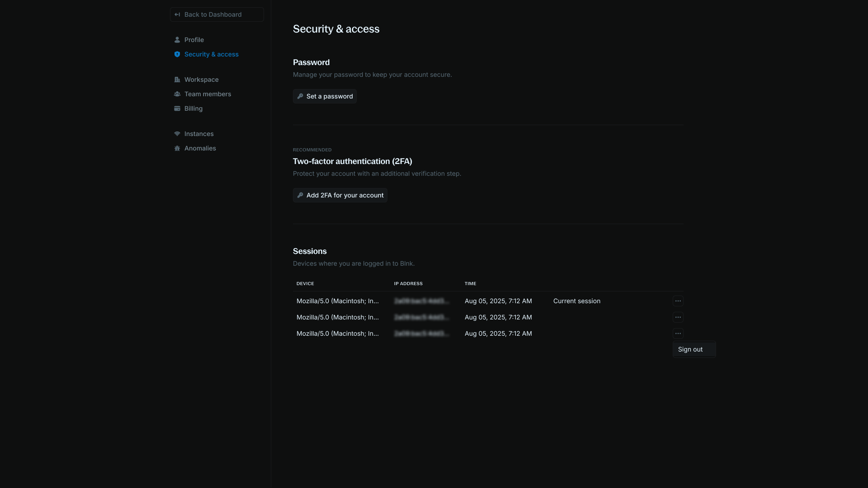
Task: Click the Set a password button
Action: coord(325,96)
